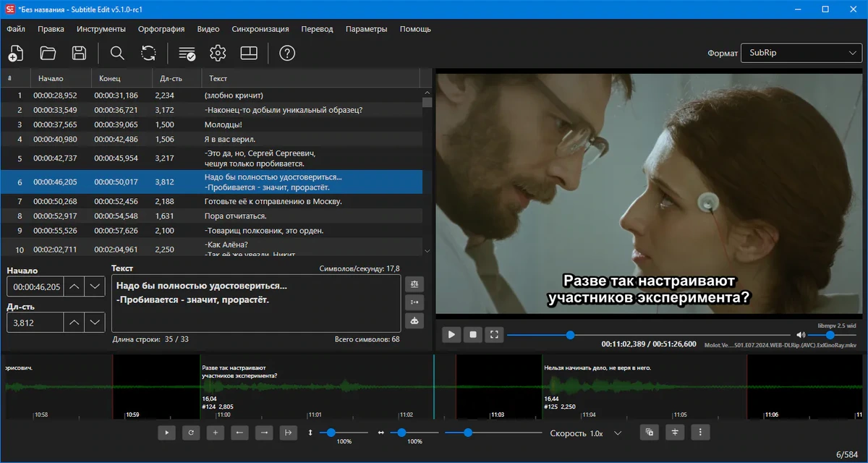Viewport: 868px width, 463px height.
Task: Adjust the video position seek slider
Action: [648, 335]
